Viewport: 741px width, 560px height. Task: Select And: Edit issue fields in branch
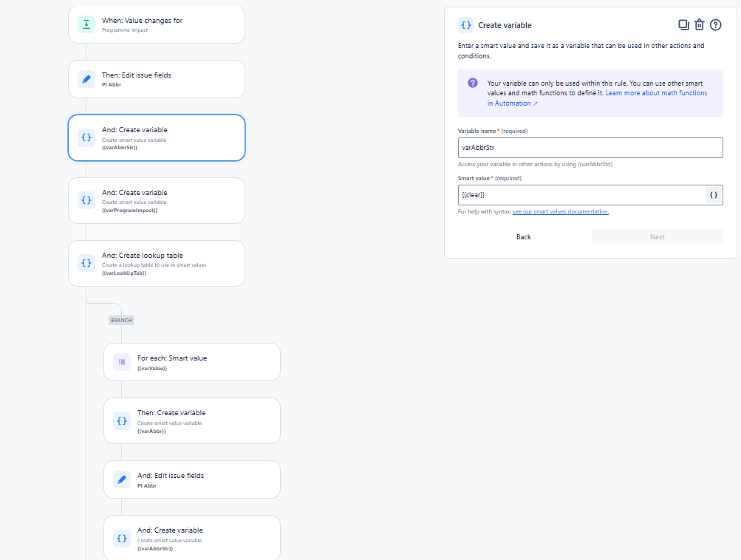pyautogui.click(x=192, y=479)
